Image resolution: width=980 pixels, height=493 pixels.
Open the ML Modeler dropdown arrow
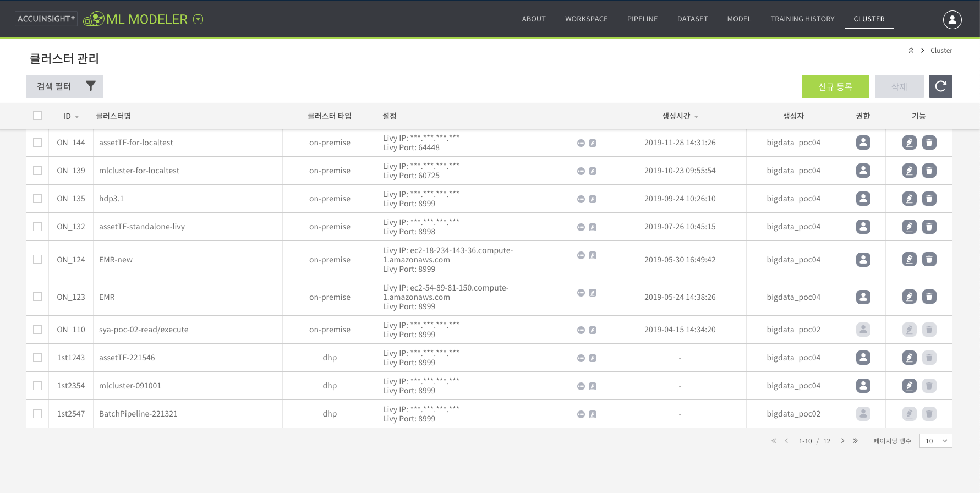tap(199, 19)
